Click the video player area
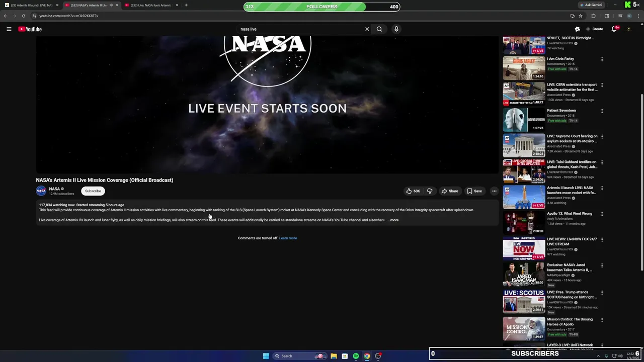The height and width of the screenshot is (362, 644). click(x=267, y=105)
